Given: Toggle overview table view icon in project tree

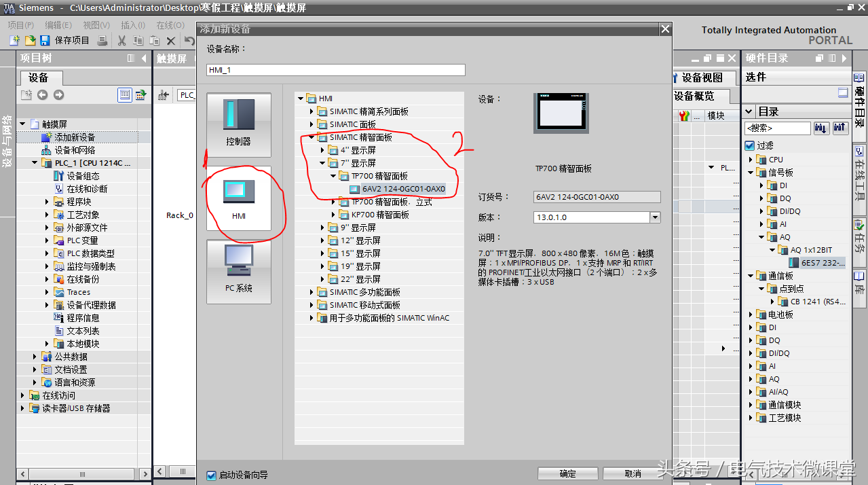Looking at the screenshot, I should [x=125, y=95].
